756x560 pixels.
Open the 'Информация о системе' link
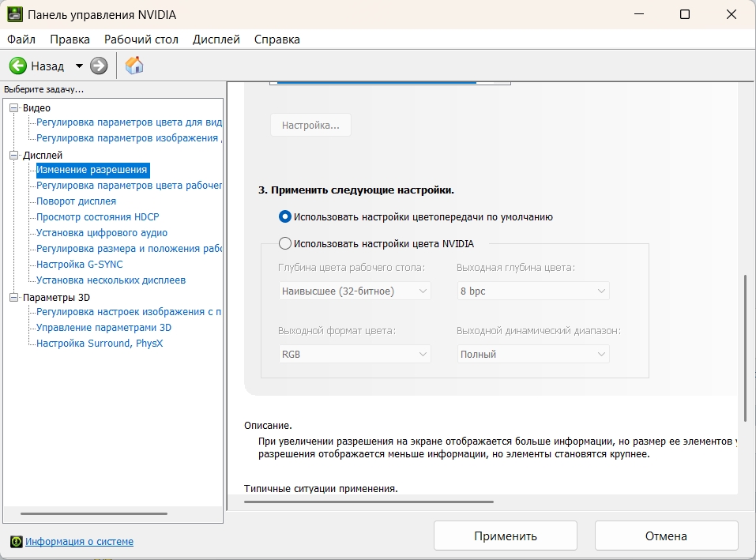click(x=79, y=542)
